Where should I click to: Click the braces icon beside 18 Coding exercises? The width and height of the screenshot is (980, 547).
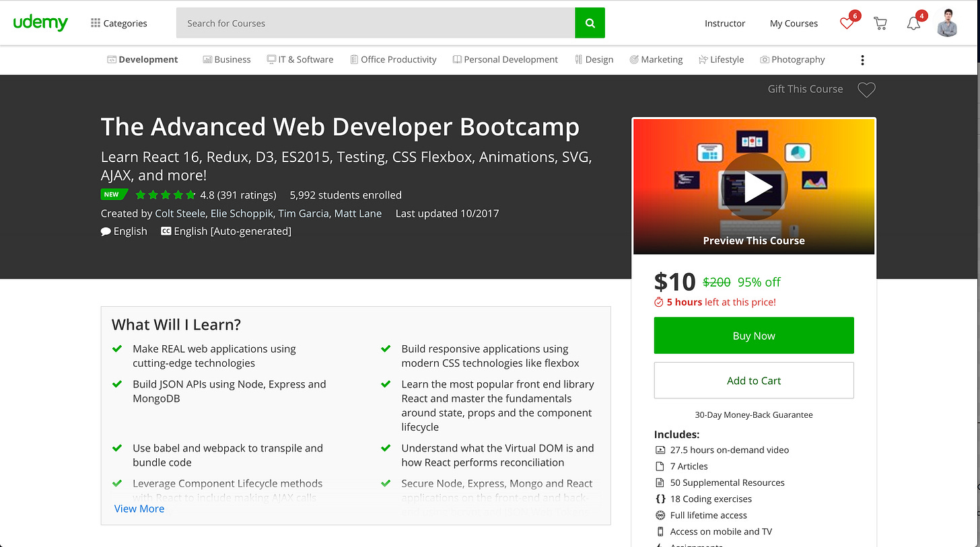point(660,499)
